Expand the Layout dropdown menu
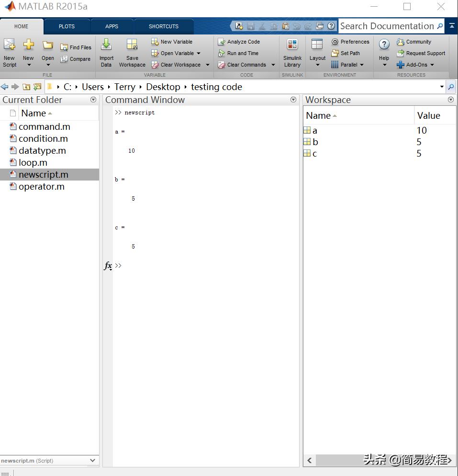This screenshot has width=458, height=476. 317,65
